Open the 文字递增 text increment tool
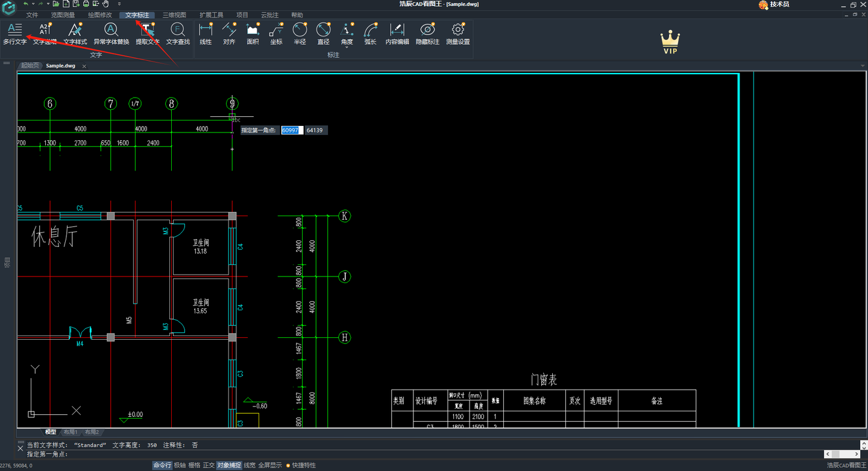868x471 pixels. coord(45,34)
